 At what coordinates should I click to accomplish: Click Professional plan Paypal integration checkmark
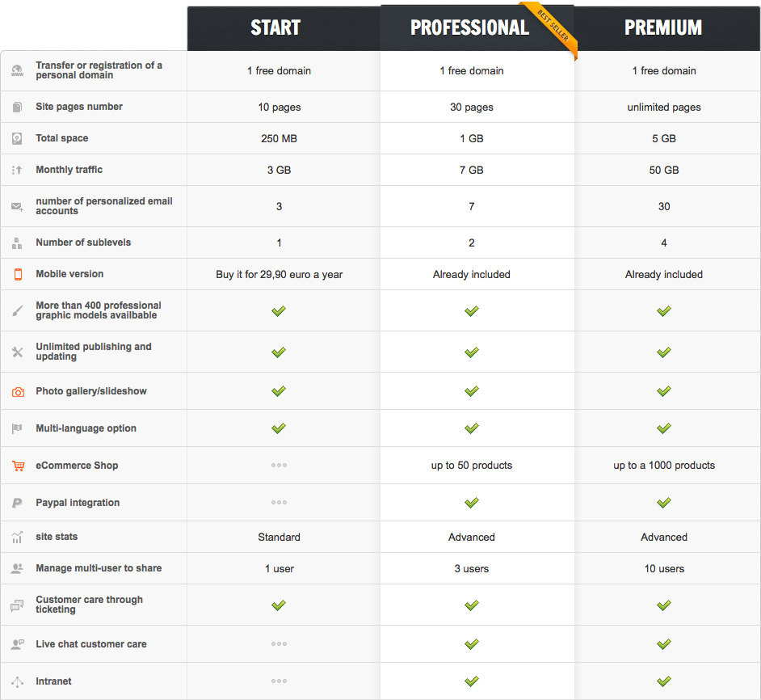(x=471, y=502)
